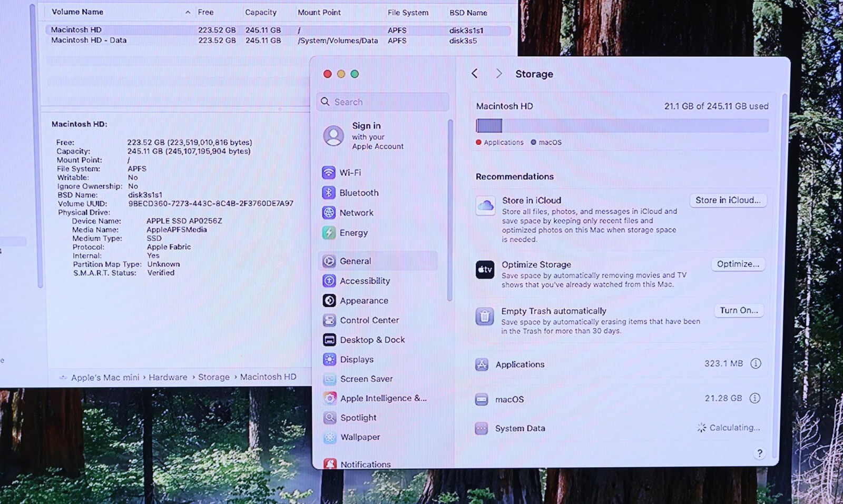Click Storage in the path bar
The width and height of the screenshot is (843, 504).
click(x=213, y=378)
